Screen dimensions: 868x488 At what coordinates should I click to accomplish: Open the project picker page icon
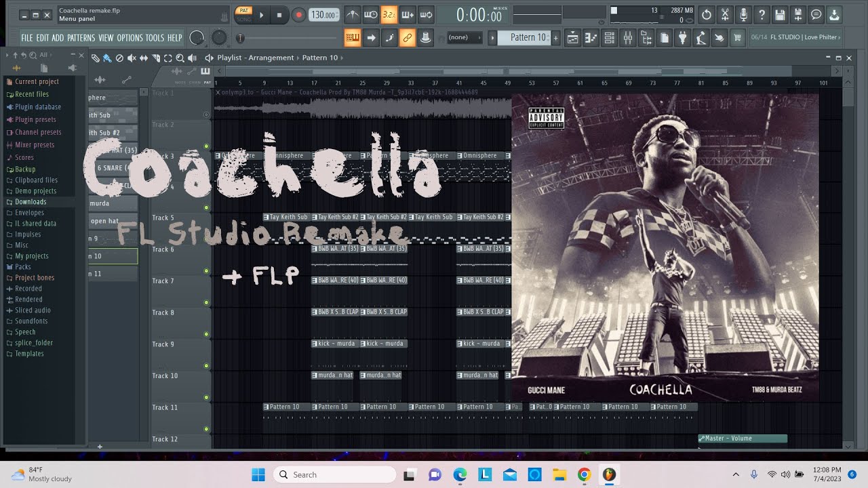click(x=665, y=38)
